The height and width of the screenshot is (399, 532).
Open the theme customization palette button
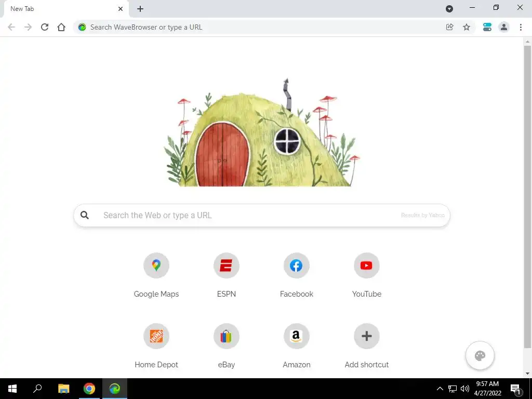tap(480, 355)
